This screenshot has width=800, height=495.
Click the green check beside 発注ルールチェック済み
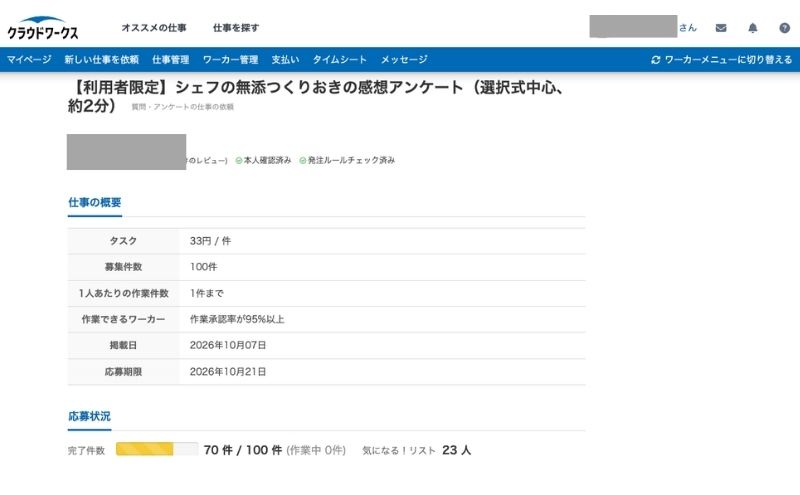[303, 161]
